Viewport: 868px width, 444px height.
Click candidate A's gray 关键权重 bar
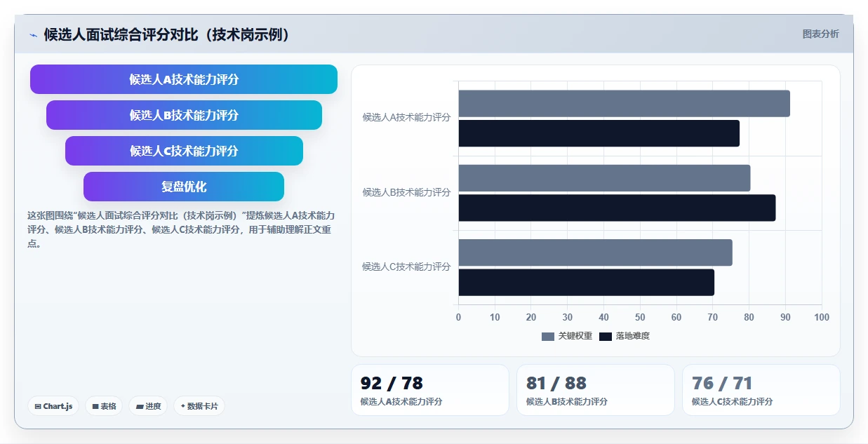click(x=625, y=104)
